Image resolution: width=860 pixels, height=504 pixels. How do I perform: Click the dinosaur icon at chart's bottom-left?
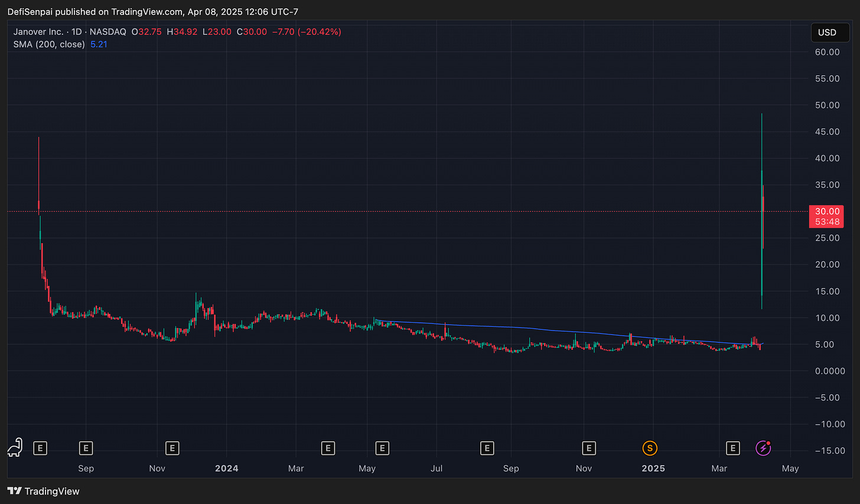pyautogui.click(x=15, y=447)
